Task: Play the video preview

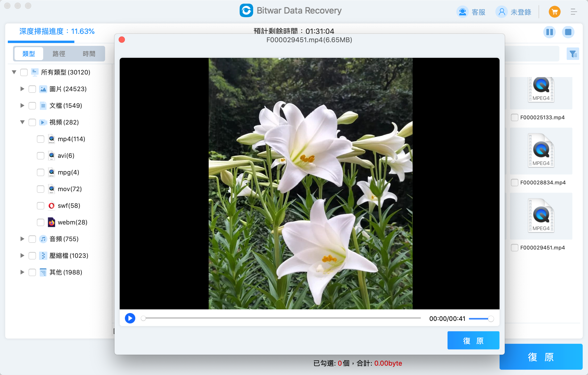Action: pos(130,318)
